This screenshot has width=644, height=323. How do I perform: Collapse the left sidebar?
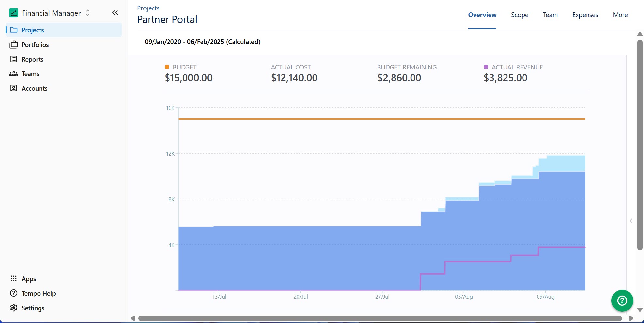(x=115, y=13)
